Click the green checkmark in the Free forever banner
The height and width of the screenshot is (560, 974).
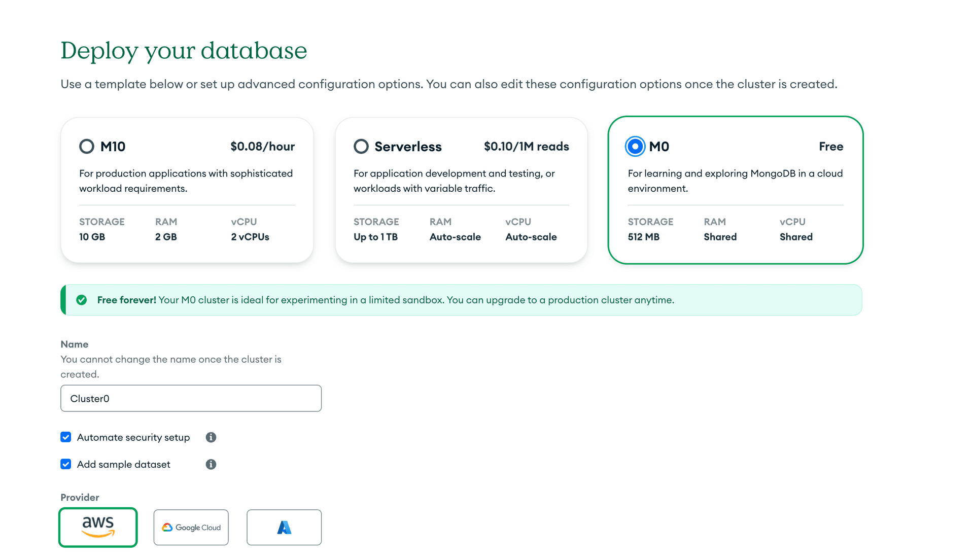82,300
